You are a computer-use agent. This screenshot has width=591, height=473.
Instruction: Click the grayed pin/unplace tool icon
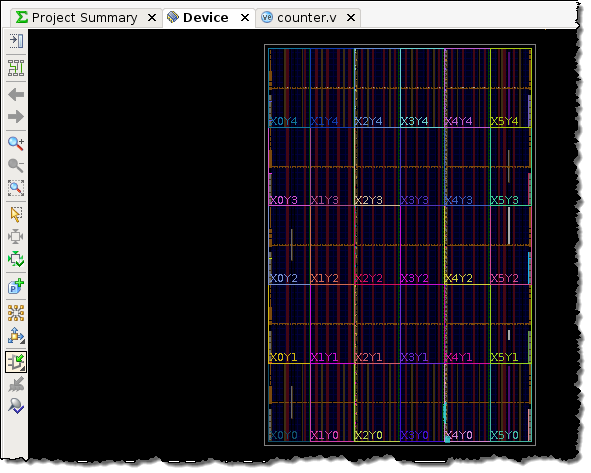pyautogui.click(x=16, y=384)
